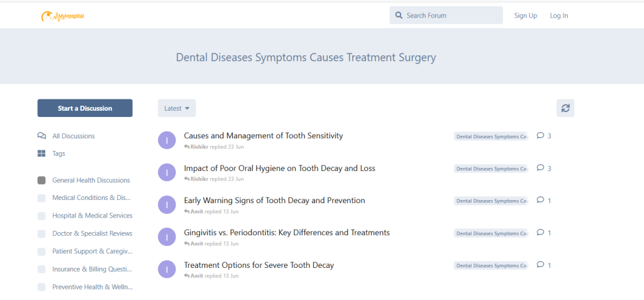This screenshot has height=300, width=644.
Task: Click reply count icon for Tooth Sensitivity discussion
Action: pyautogui.click(x=540, y=136)
